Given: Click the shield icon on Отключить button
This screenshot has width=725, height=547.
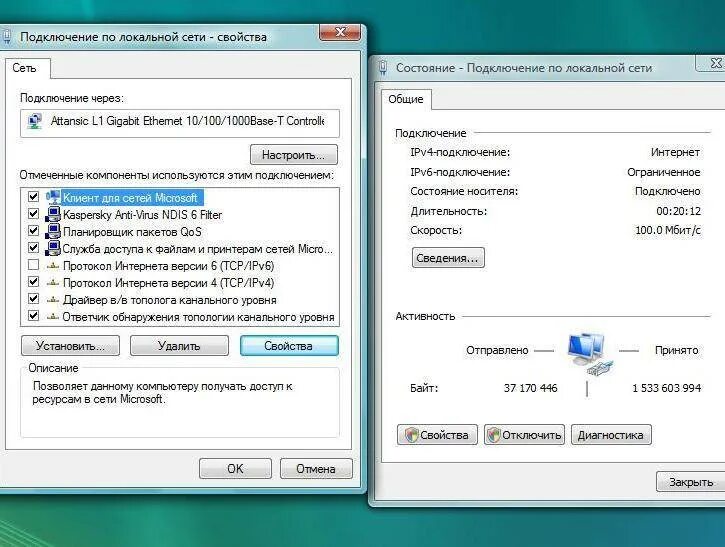Looking at the screenshot, I should [x=494, y=435].
